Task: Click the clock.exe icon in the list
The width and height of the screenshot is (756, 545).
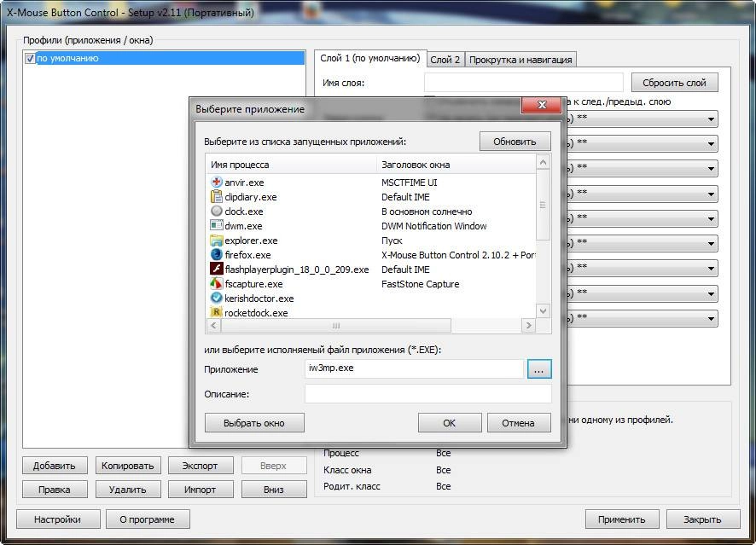Action: (217, 211)
